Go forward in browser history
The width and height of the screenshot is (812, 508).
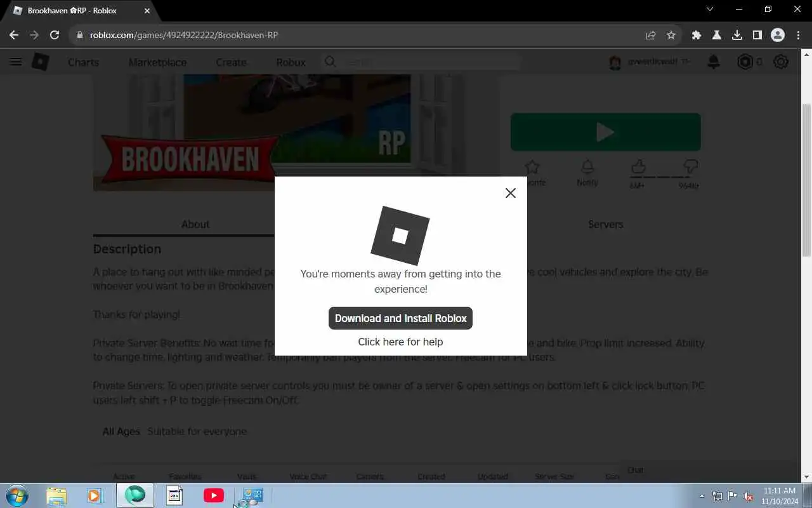[34, 35]
